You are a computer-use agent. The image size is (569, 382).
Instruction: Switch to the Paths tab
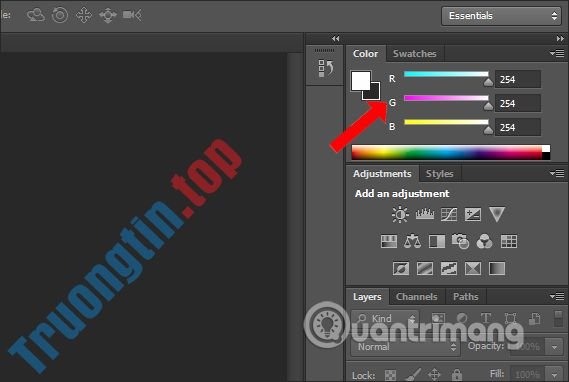click(466, 297)
